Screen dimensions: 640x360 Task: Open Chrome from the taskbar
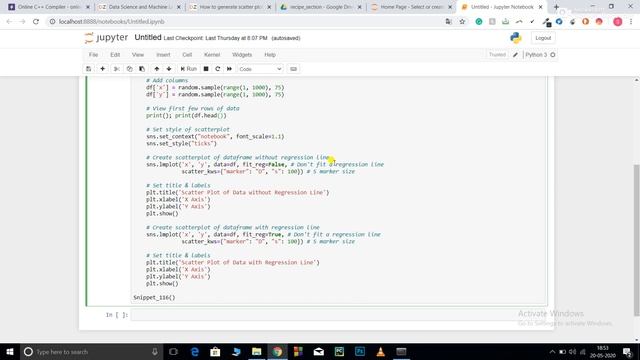click(277, 351)
